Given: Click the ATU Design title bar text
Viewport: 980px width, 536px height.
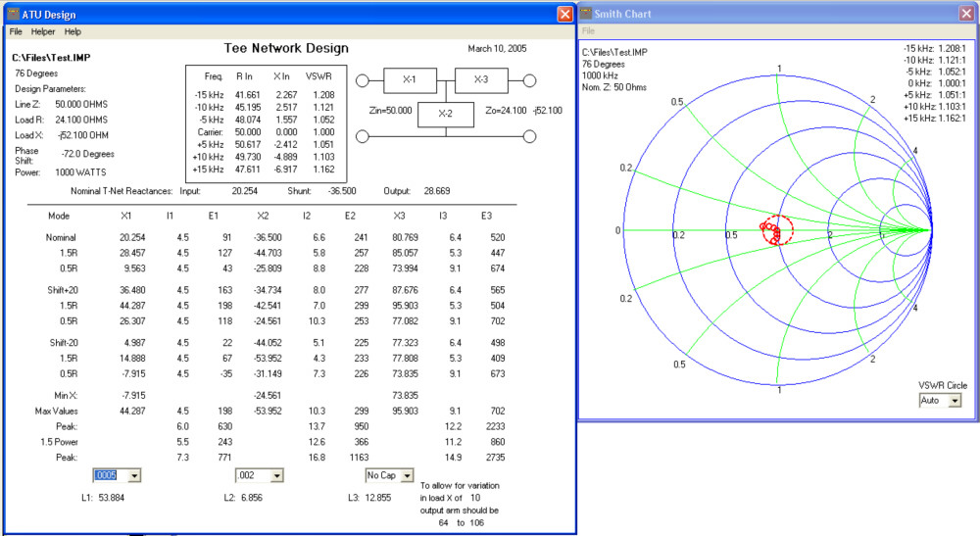Looking at the screenshot, I should [49, 14].
